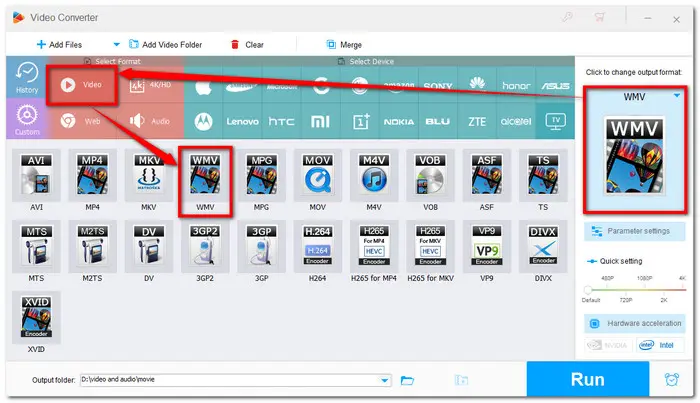The height and width of the screenshot is (403, 700).
Task: Start conversion with Run button
Action: [588, 379]
